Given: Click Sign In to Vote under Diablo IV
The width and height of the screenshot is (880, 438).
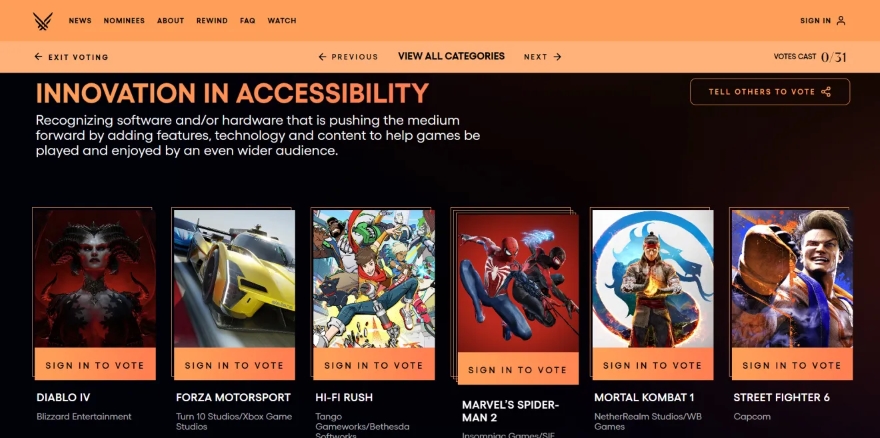Looking at the screenshot, I should click(95, 364).
